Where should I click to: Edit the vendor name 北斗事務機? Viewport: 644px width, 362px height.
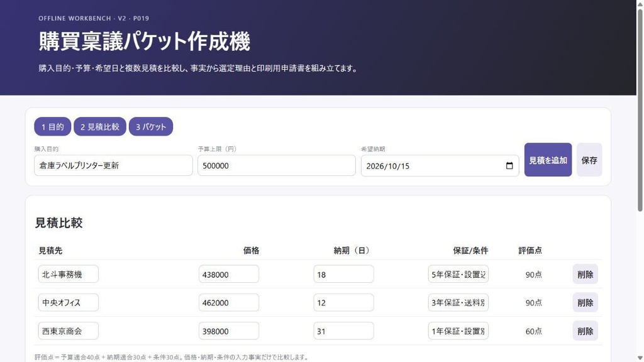(x=68, y=274)
